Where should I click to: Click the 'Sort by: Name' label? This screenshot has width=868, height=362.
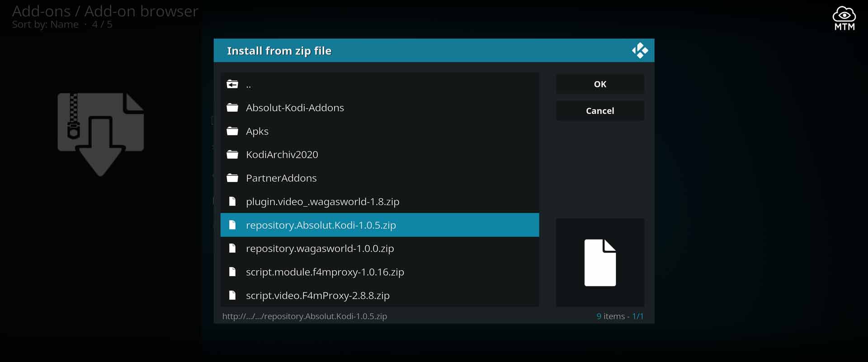(x=45, y=24)
